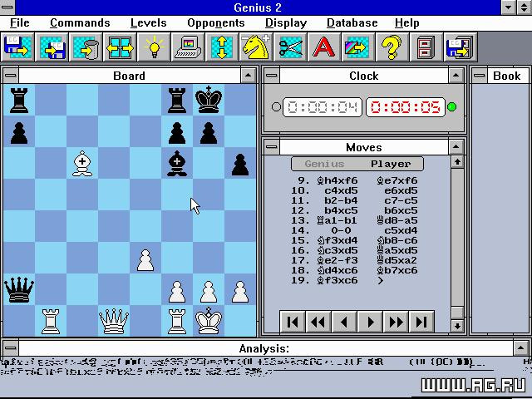Open the Help menu
The image size is (532, 399).
pyautogui.click(x=406, y=23)
